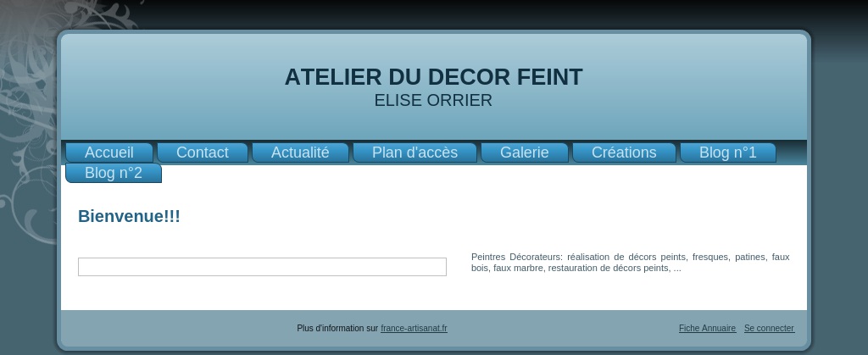
Task: Open the Plan d'accès tab
Action: point(415,153)
